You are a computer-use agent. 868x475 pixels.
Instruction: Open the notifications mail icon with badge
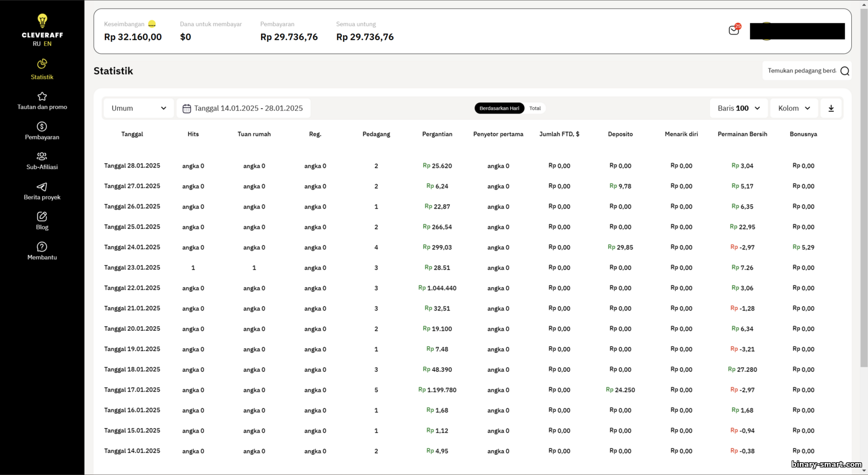tap(734, 30)
